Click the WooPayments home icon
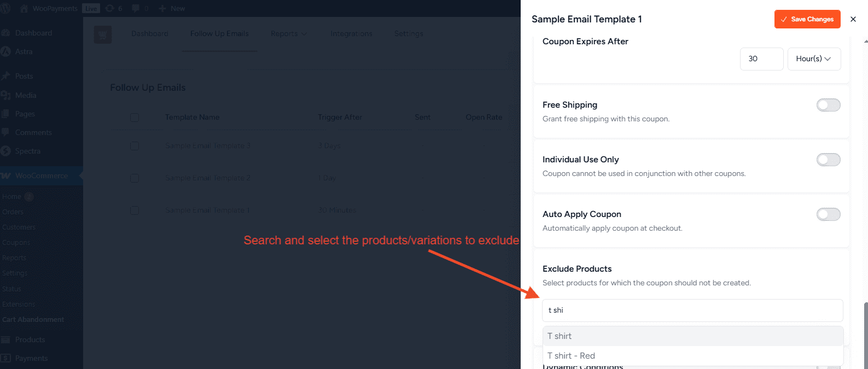This screenshot has height=369, width=868. pos(24,8)
